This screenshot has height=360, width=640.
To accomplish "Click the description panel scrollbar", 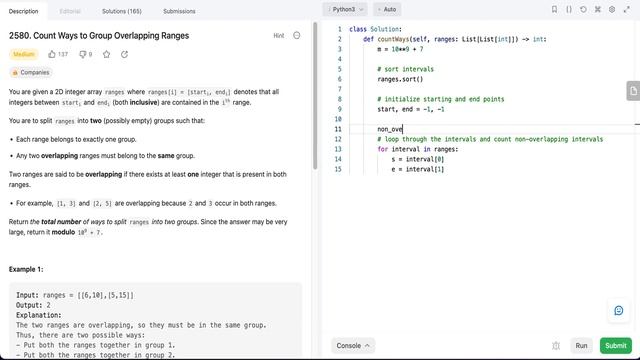I will tap(315, 96).
